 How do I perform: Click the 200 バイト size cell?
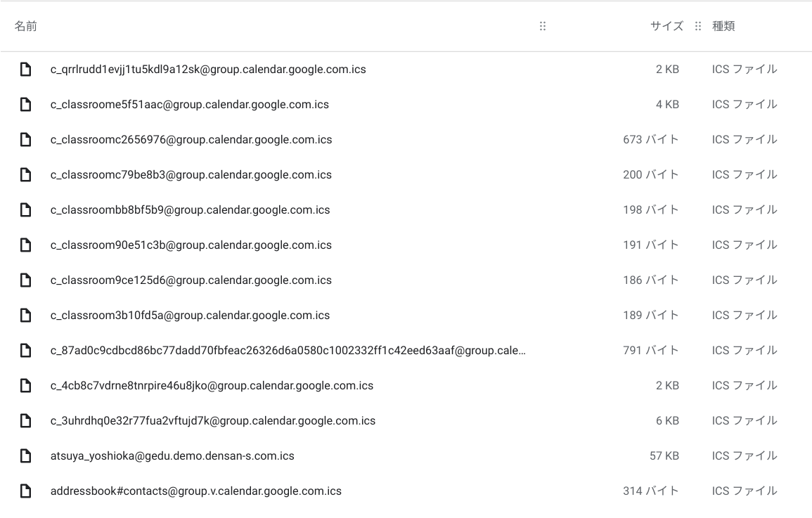pos(651,175)
